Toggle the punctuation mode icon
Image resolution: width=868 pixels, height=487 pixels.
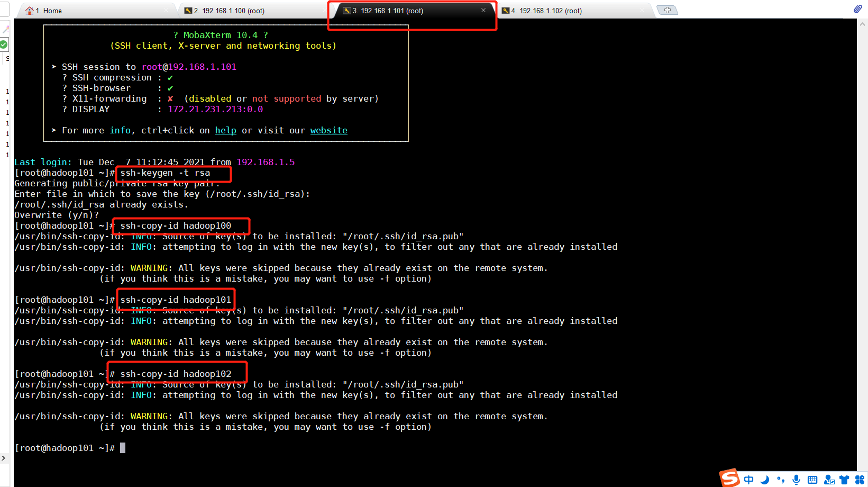click(781, 480)
